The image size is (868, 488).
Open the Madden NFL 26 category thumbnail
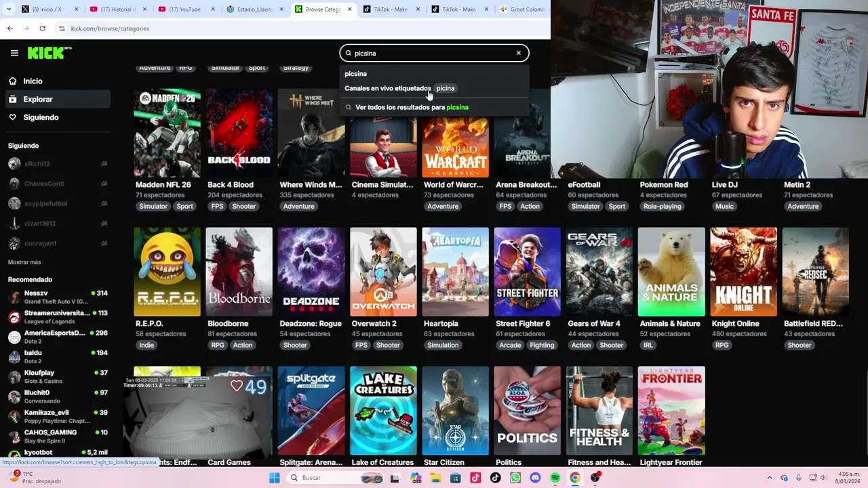[x=167, y=133]
